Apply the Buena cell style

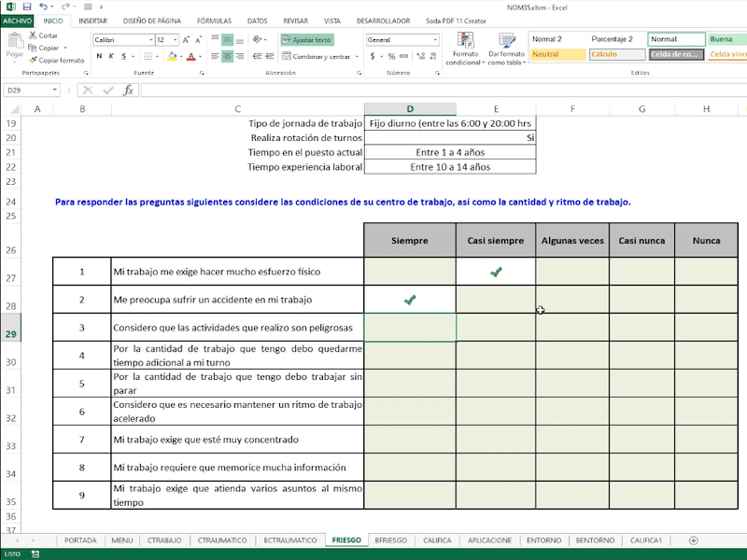click(727, 39)
